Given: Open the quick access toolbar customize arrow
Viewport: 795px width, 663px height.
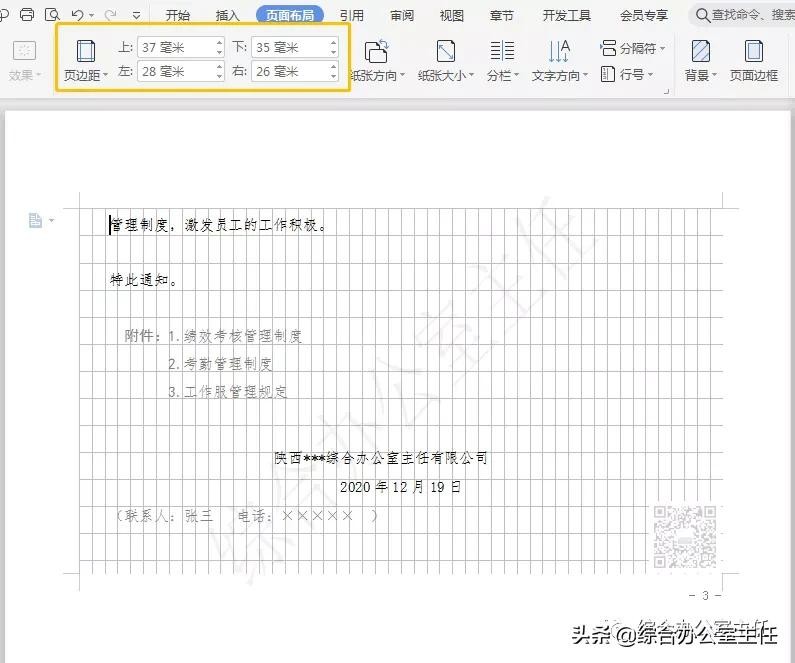Looking at the screenshot, I should (137, 16).
